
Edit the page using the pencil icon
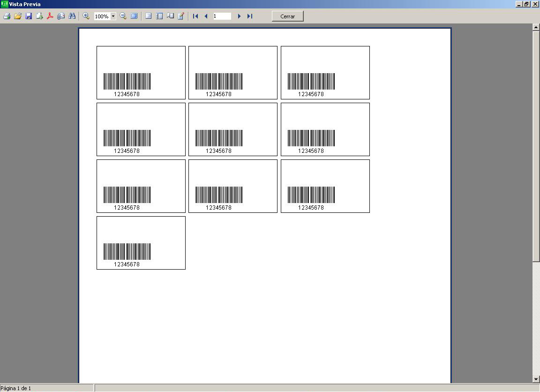pos(181,16)
